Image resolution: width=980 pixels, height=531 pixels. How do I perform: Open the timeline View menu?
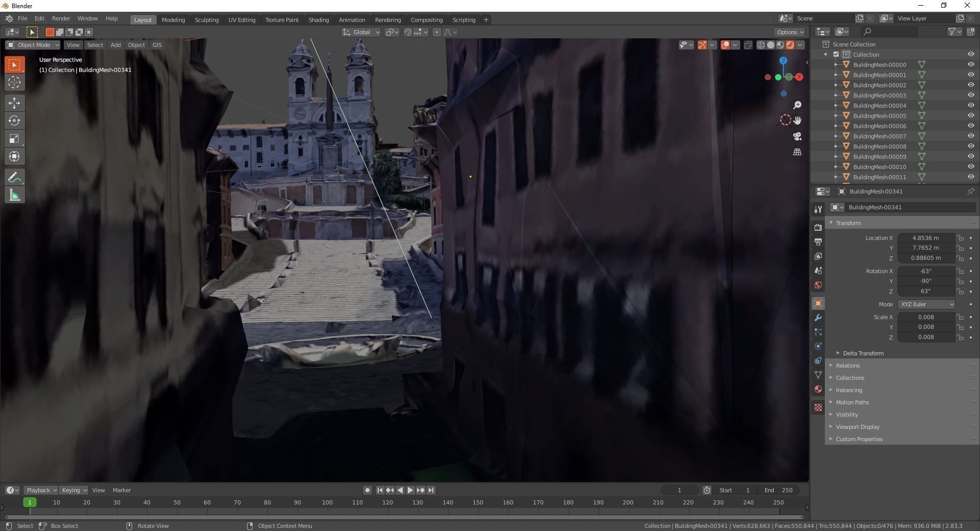pyautogui.click(x=99, y=490)
